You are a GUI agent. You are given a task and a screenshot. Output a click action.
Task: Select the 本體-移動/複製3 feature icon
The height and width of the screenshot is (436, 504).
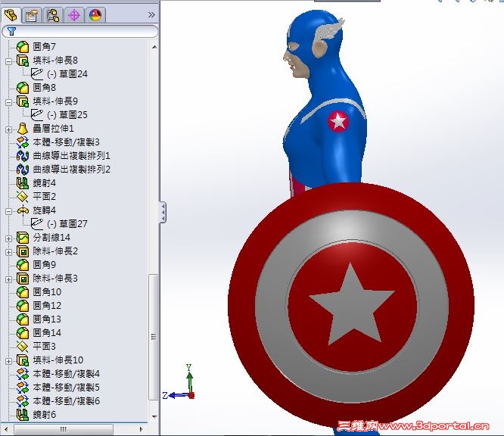click(x=23, y=142)
